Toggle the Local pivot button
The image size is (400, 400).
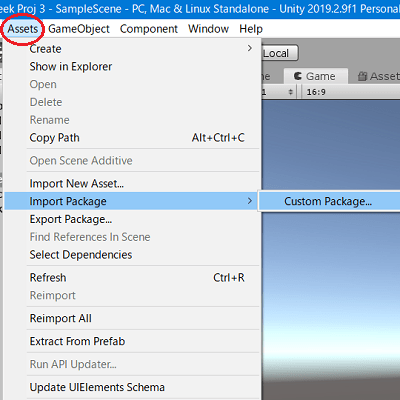(279, 53)
